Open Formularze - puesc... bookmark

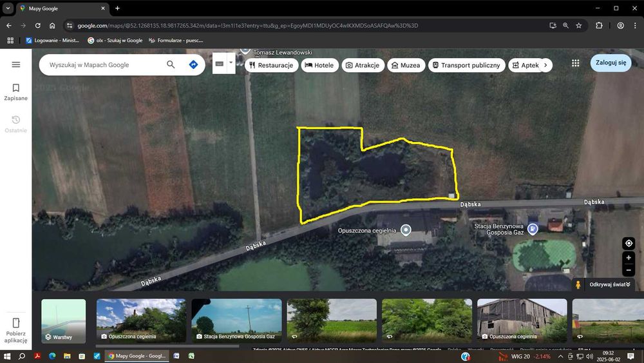click(x=176, y=40)
